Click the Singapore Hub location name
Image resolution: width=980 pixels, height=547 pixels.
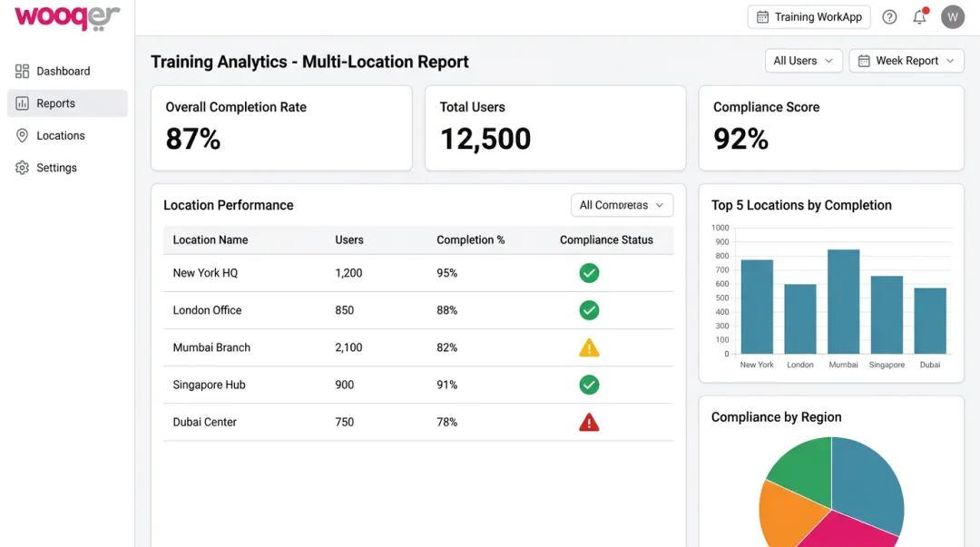coord(209,385)
